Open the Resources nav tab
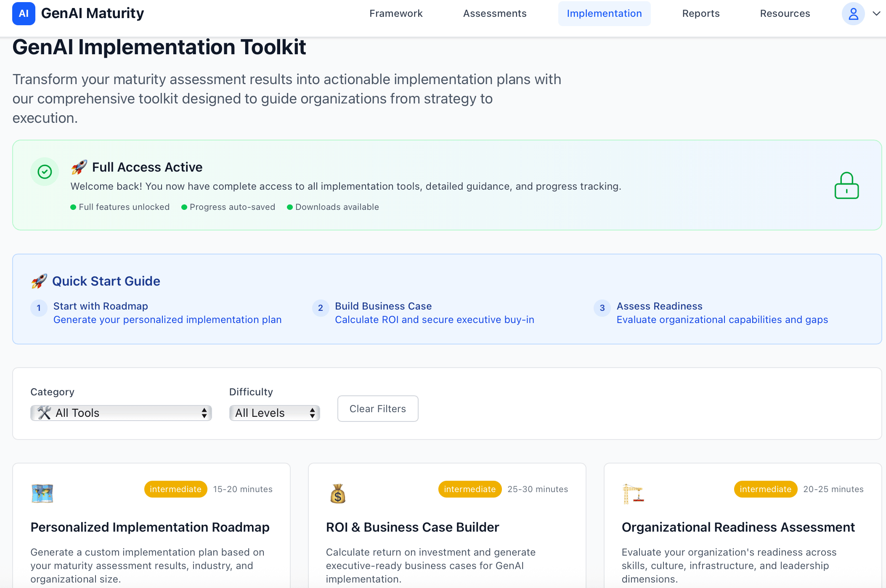This screenshot has height=588, width=886. [785, 13]
